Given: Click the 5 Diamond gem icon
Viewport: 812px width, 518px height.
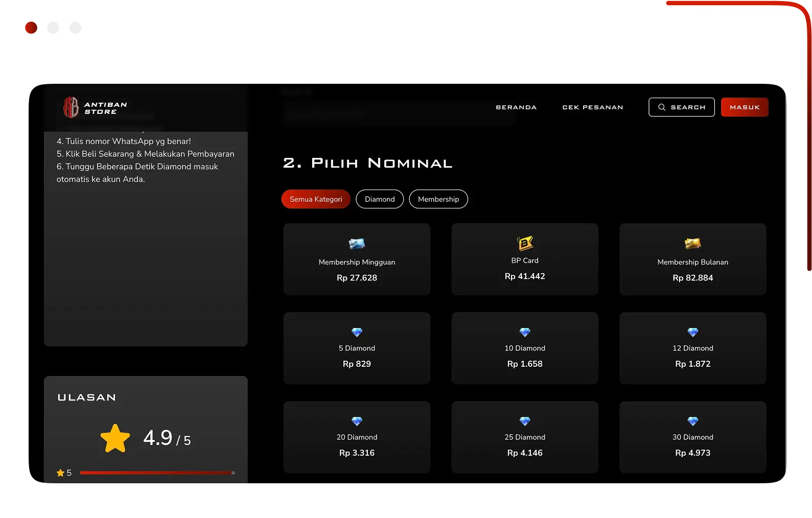Looking at the screenshot, I should point(357,333).
